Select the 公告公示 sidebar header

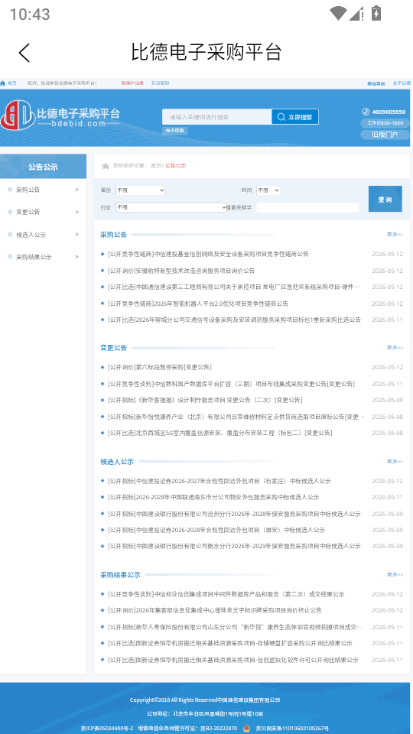tap(43, 167)
